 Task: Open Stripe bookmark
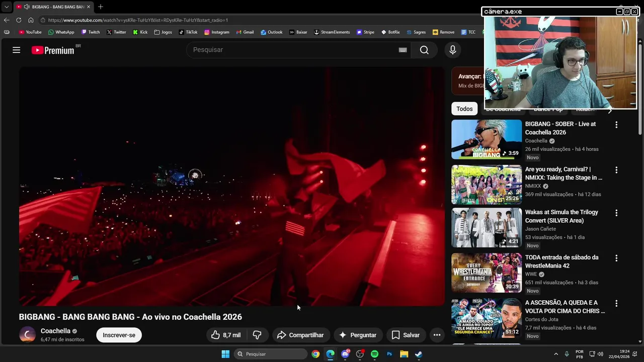click(x=365, y=32)
